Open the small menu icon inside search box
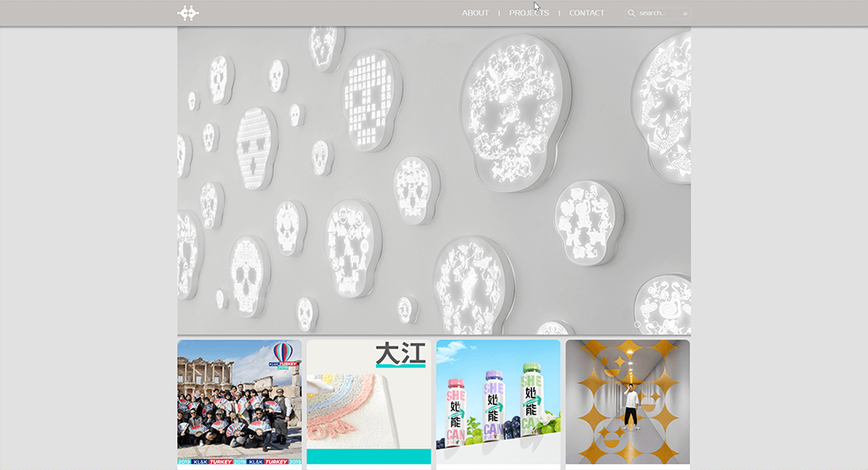The image size is (868, 470). point(686,13)
